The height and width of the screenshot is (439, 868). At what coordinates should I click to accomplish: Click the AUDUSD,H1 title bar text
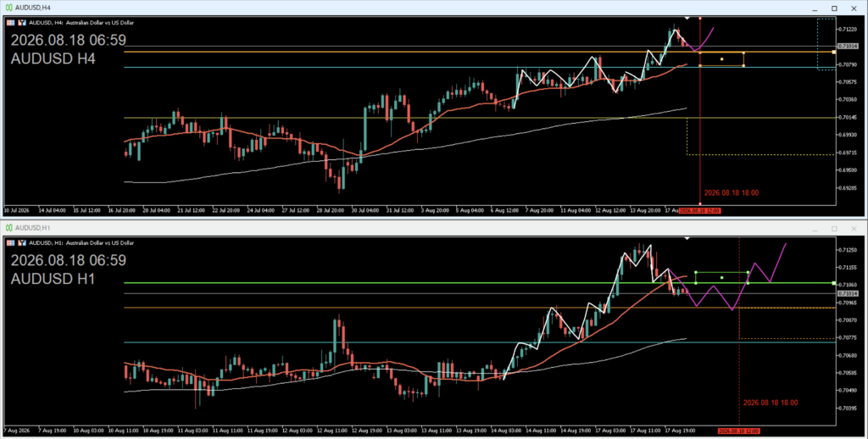pos(33,228)
